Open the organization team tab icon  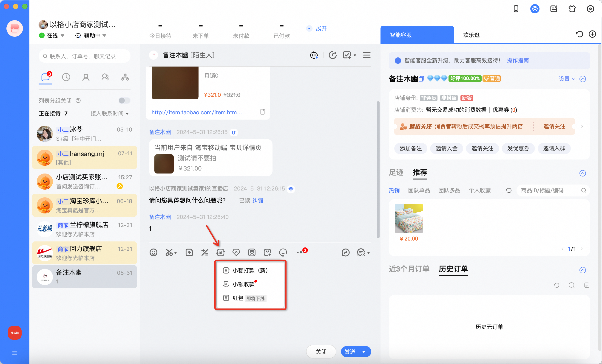[x=125, y=77]
